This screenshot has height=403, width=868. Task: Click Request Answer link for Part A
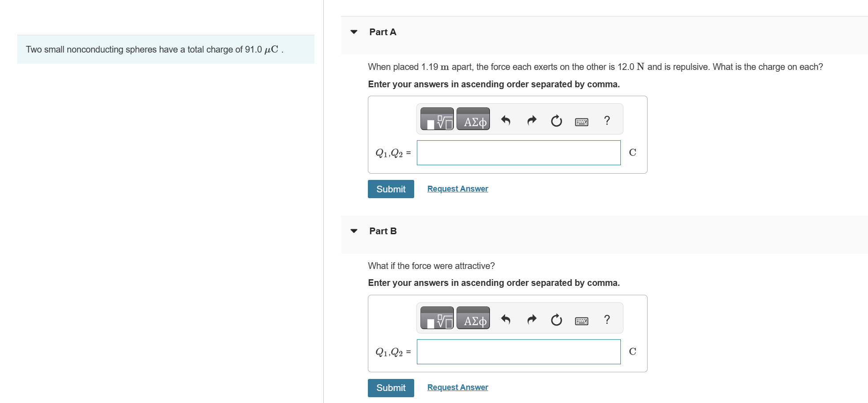[x=458, y=189]
